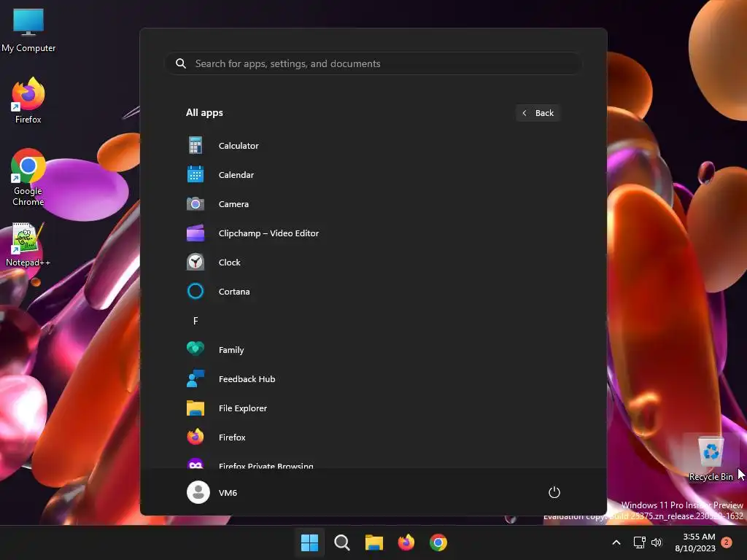747x560 pixels.
Task: Launch Firefox icon in All apps list
Action: 196,437
